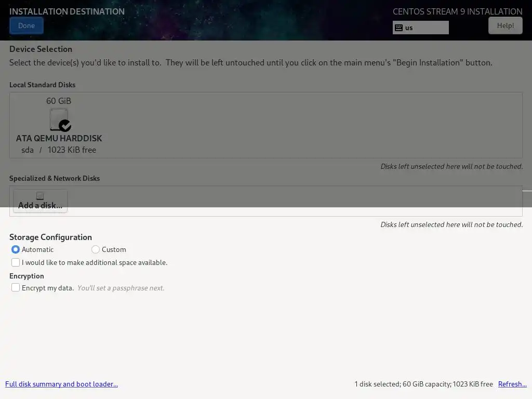The height and width of the screenshot is (399, 532).
Task: Click the ATA QEMU HARDDISK name text
Action: [x=59, y=138]
